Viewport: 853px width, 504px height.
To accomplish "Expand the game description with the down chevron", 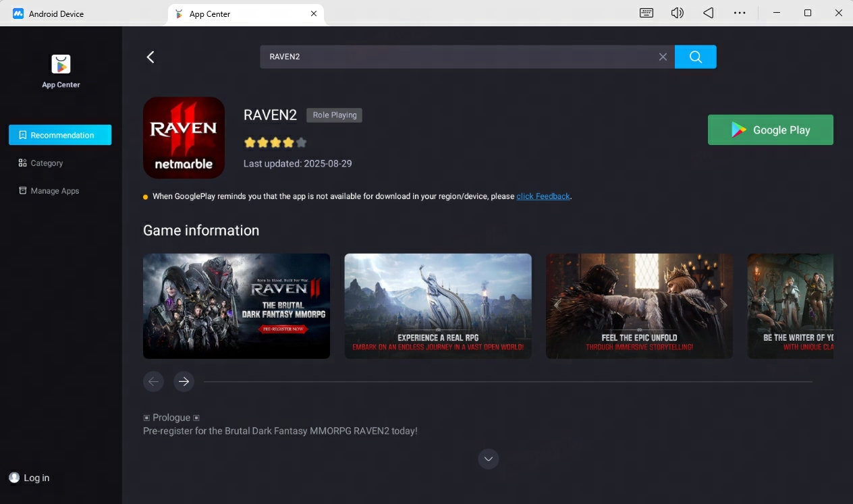I will click(488, 459).
